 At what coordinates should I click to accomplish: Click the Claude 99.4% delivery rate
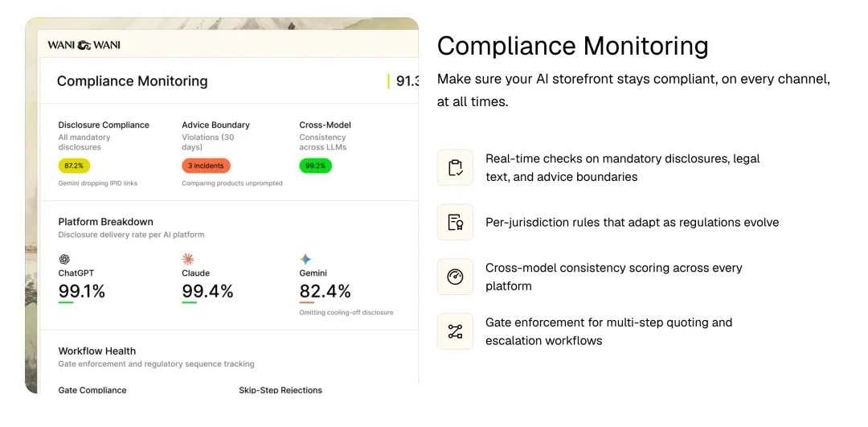tap(207, 291)
